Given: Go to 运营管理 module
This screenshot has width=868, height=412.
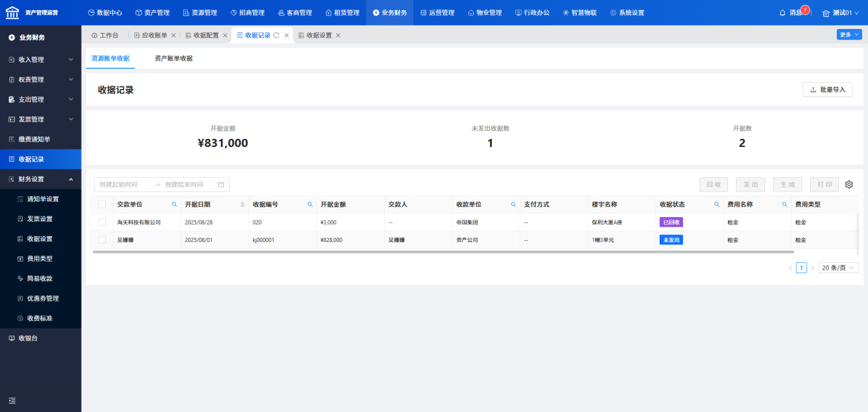Looking at the screenshot, I should tap(437, 13).
